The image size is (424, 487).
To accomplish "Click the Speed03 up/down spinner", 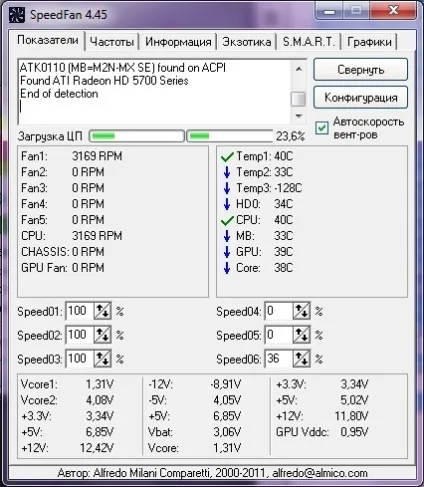I will pyautogui.click(x=102, y=359).
